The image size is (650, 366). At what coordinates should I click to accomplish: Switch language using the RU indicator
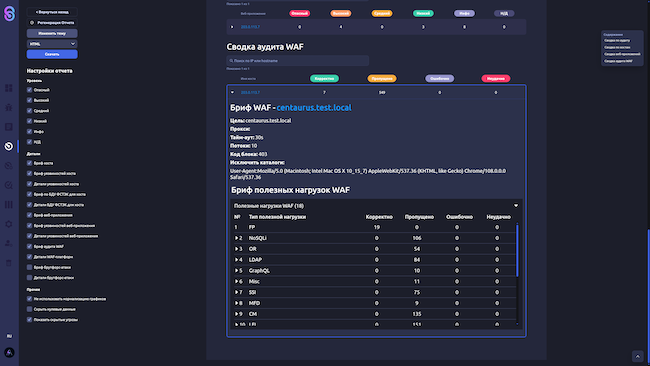[x=9, y=336]
